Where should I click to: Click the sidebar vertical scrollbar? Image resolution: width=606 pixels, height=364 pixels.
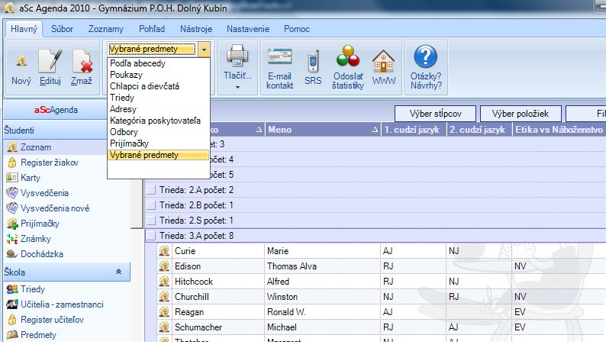coord(137,204)
